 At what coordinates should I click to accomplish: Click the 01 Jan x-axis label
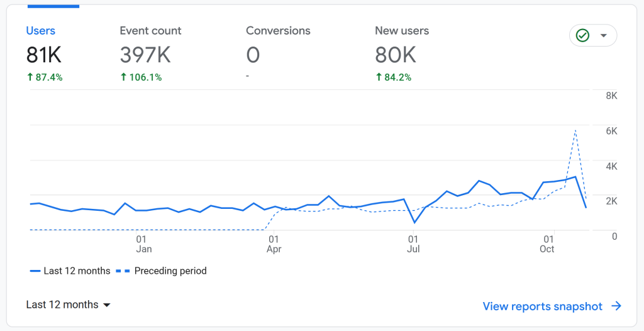click(143, 244)
